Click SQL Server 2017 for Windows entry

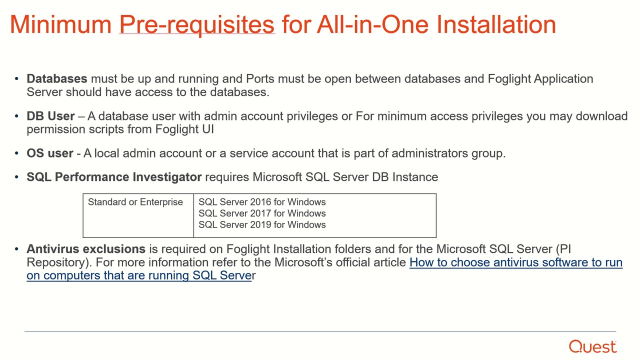(262, 213)
